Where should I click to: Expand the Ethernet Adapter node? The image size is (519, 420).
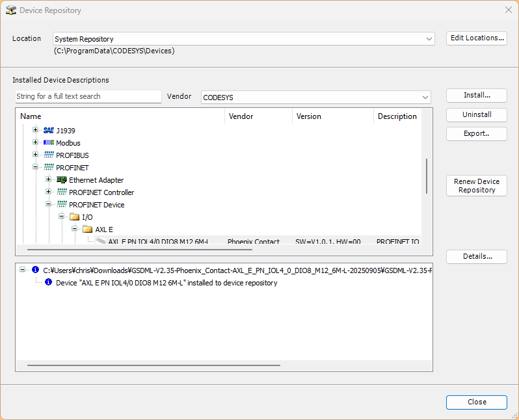[49, 180]
